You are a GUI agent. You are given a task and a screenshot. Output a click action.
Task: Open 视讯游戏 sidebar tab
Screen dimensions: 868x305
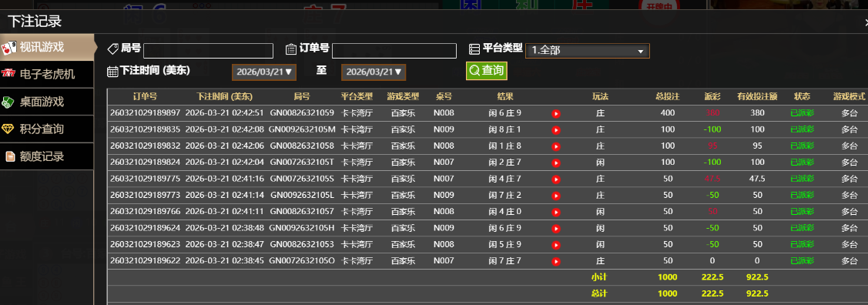[46, 48]
